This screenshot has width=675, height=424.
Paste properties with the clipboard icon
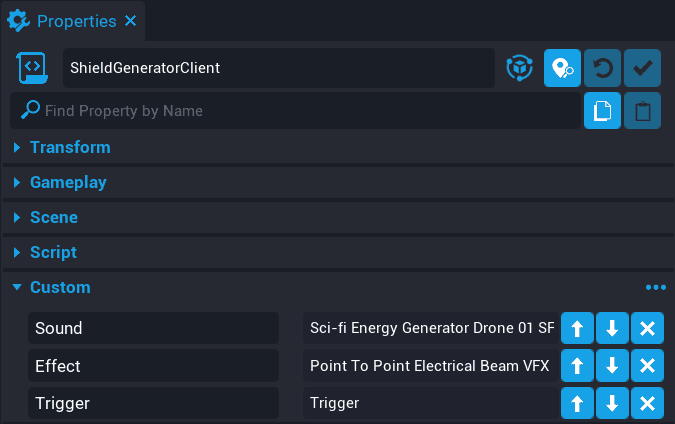click(642, 110)
